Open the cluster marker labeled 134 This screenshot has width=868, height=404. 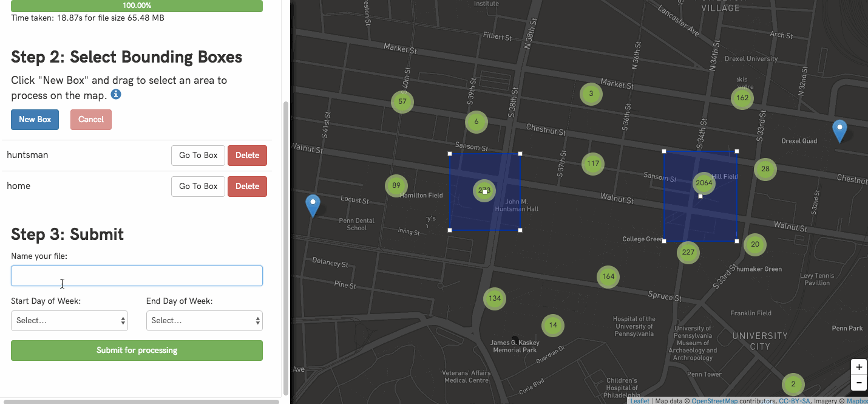tap(495, 298)
